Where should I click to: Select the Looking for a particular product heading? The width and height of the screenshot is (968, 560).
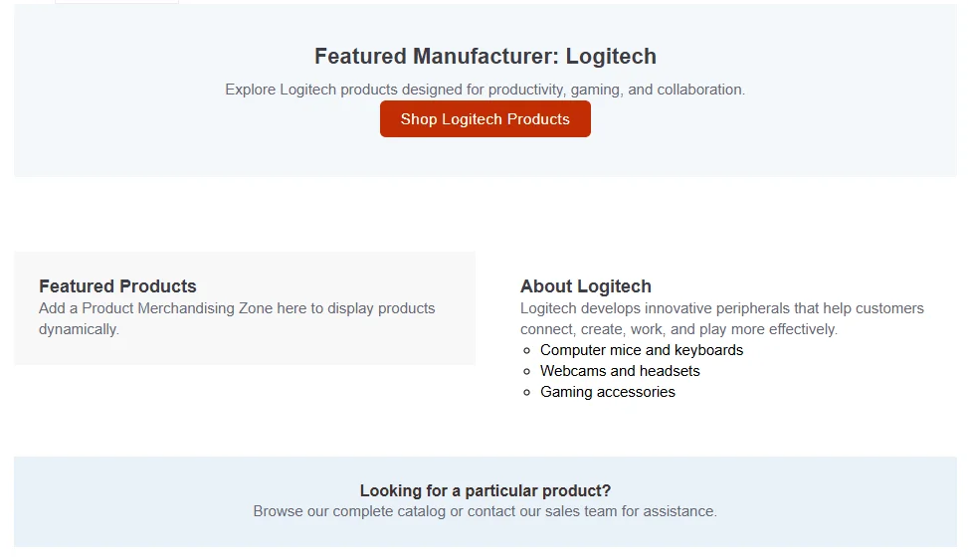[485, 490]
